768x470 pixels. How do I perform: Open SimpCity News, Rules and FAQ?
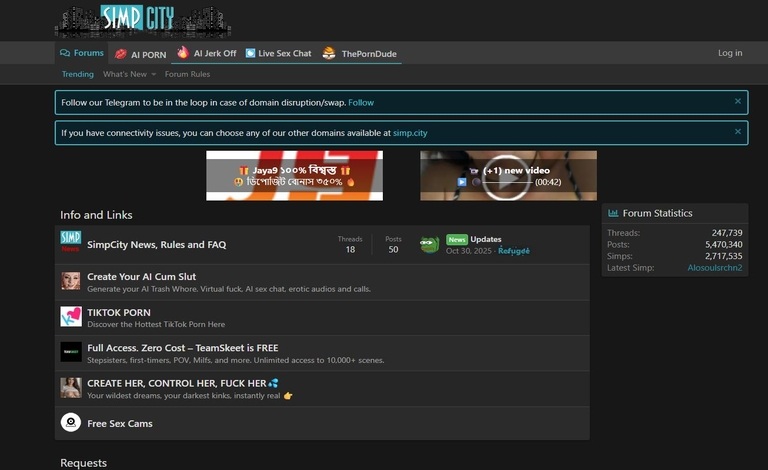(157, 244)
